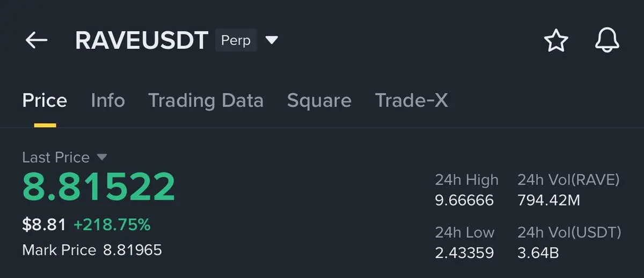Viewport: 644px width, 278px height.
Task: Tap the large green 8.81522 price
Action: click(x=99, y=186)
